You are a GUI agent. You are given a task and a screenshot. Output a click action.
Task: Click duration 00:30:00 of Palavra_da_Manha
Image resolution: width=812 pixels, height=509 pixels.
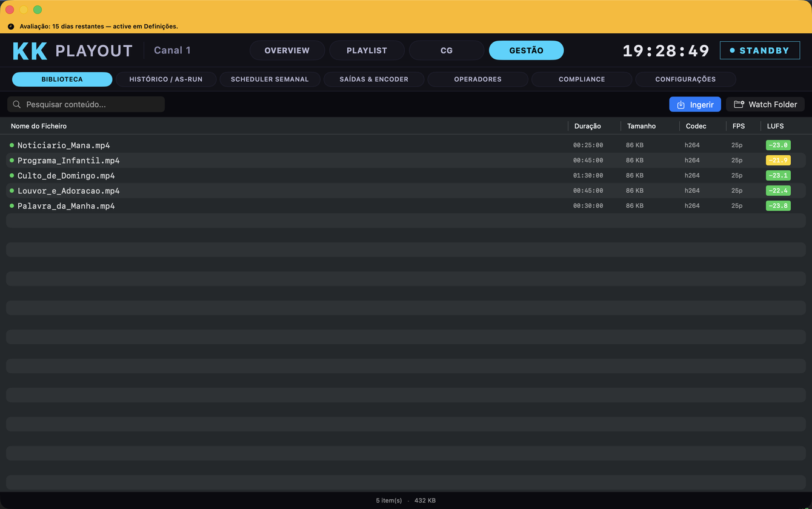coord(588,206)
